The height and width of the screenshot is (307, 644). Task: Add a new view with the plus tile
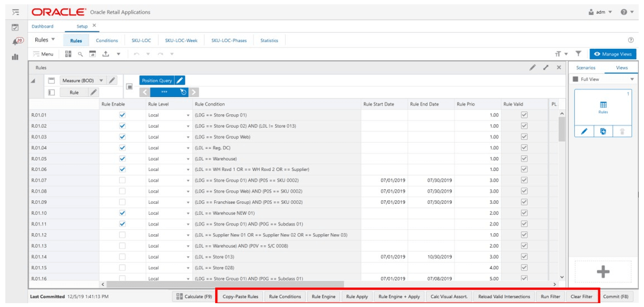tap(603, 272)
